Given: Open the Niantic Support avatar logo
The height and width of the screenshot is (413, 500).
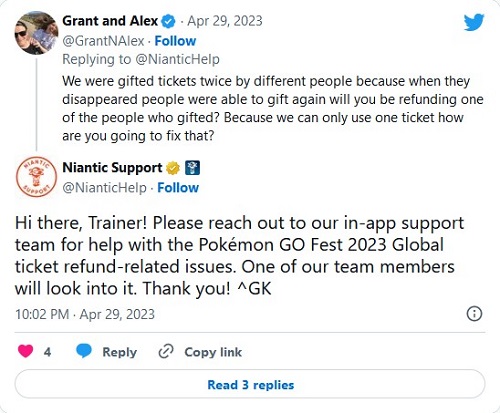Looking at the screenshot, I should [x=36, y=177].
